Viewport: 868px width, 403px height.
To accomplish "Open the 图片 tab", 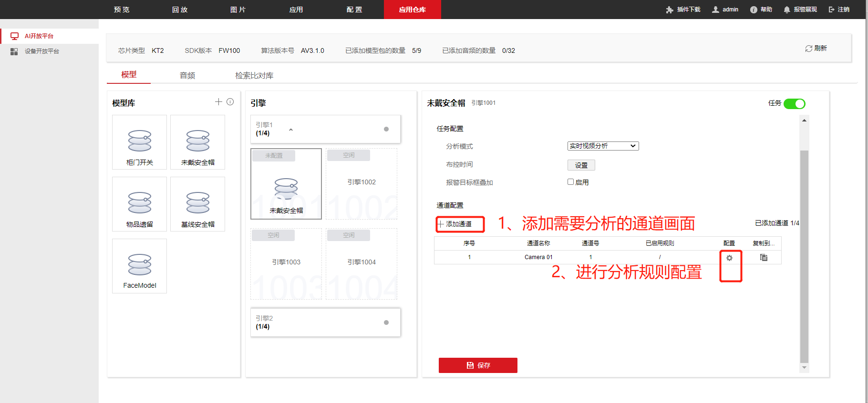I will point(238,10).
